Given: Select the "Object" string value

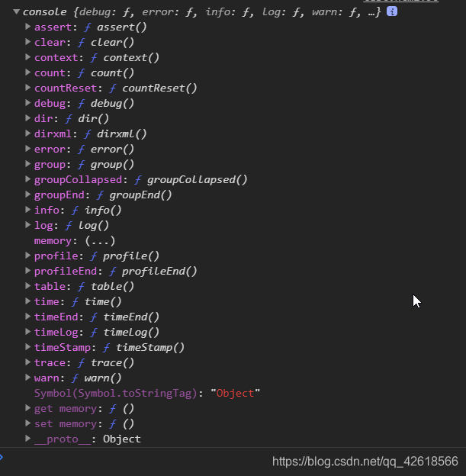Looking at the screenshot, I should (x=235, y=393).
